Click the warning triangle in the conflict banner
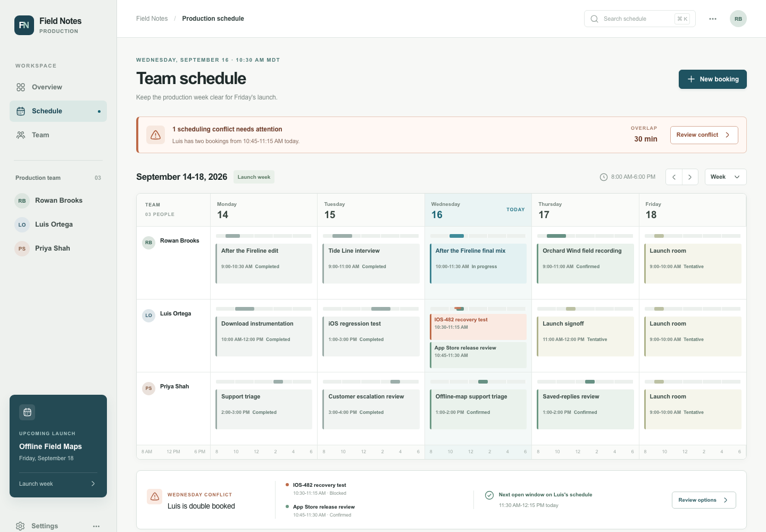 155,135
